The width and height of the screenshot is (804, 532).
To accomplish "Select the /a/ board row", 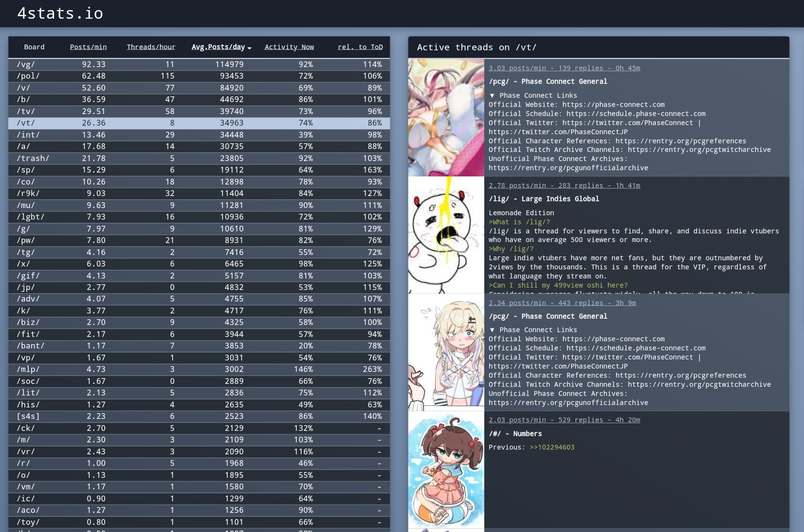I will point(199,146).
